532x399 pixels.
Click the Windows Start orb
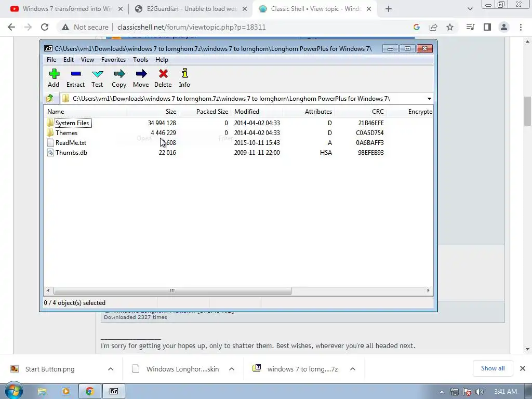point(14,391)
